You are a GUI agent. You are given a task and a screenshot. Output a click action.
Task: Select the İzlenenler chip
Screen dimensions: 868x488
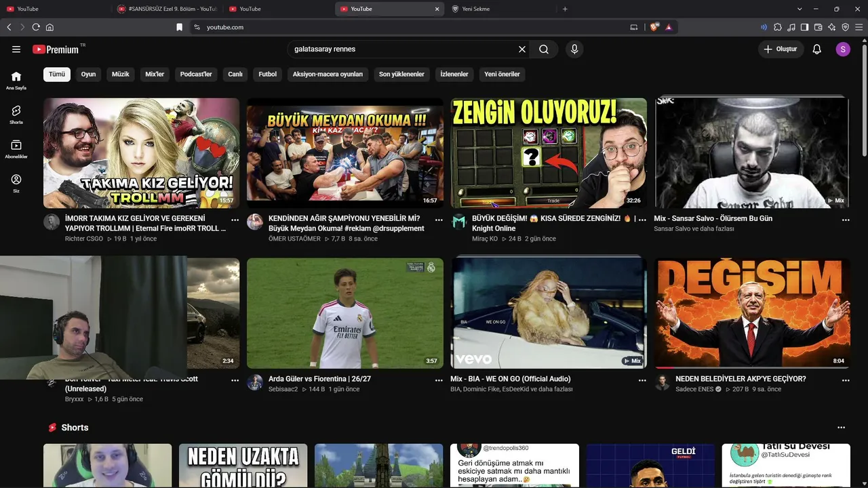point(454,75)
